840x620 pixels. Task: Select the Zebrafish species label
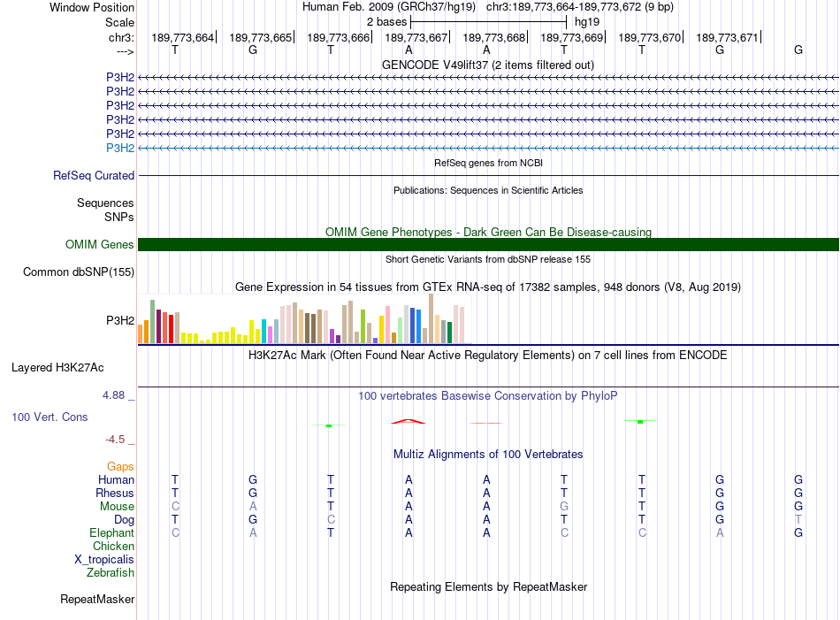tap(111, 573)
